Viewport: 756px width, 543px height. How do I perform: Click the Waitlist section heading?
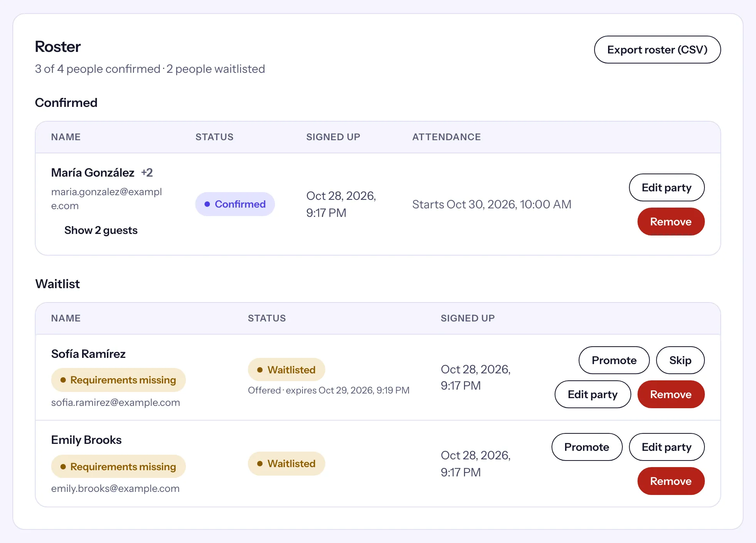point(57,284)
